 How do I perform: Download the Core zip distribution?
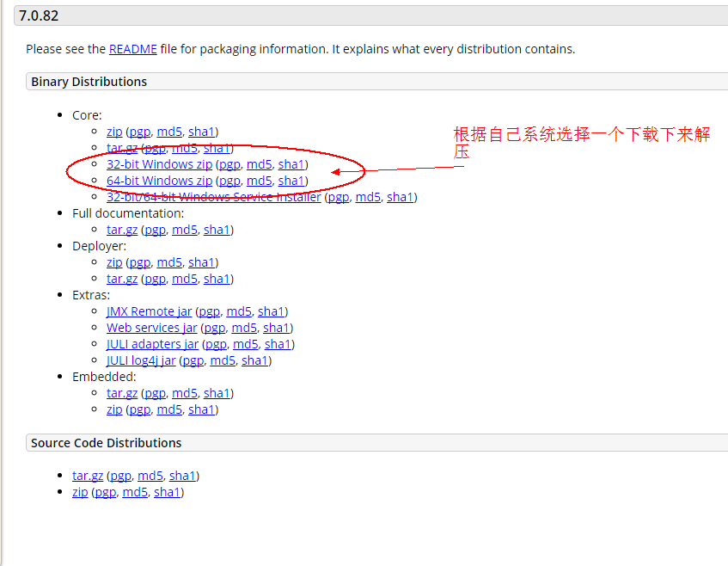pos(114,132)
